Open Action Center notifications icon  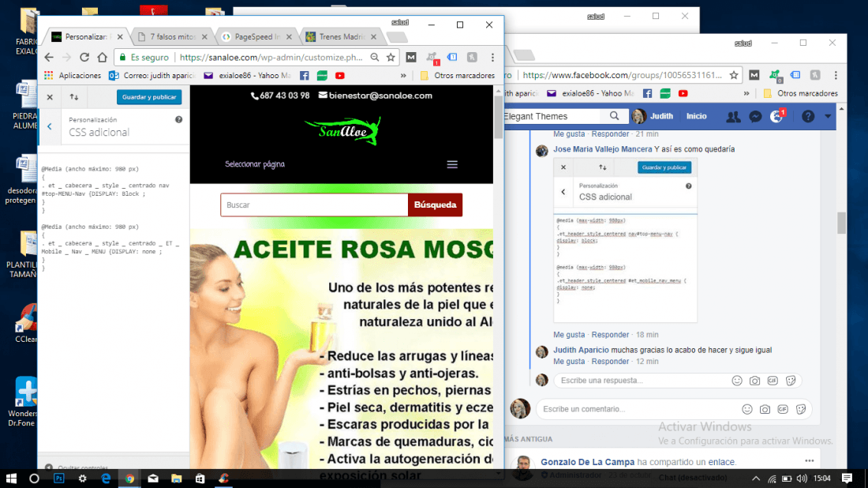[847, 479]
